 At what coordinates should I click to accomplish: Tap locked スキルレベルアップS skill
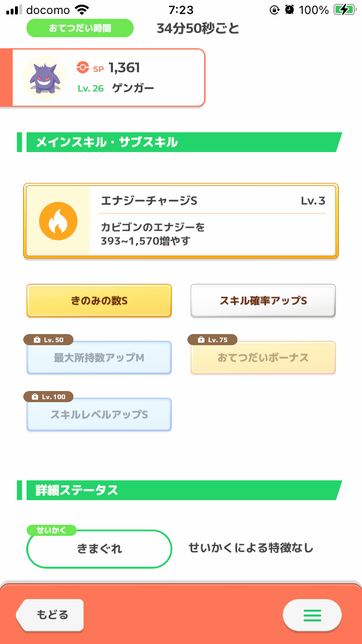pyautogui.click(x=99, y=415)
